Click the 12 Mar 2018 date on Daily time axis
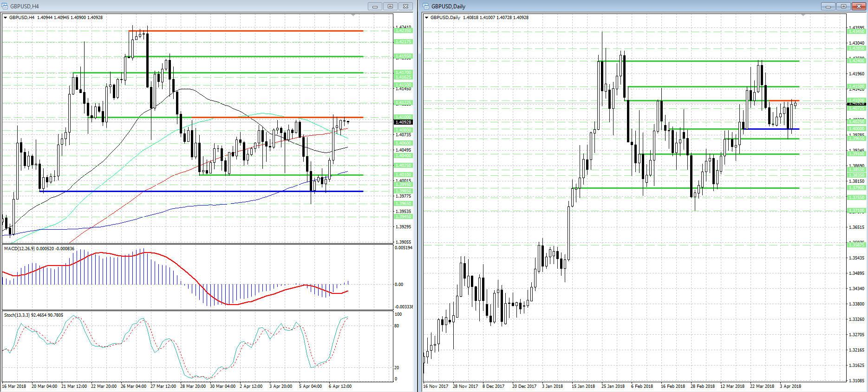This screenshot has height=392, width=868. tap(732, 386)
